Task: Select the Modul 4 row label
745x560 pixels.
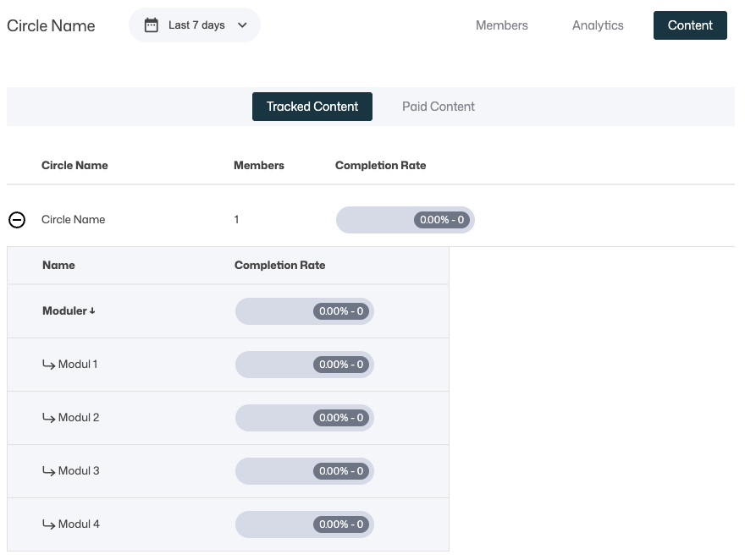Action: point(79,524)
